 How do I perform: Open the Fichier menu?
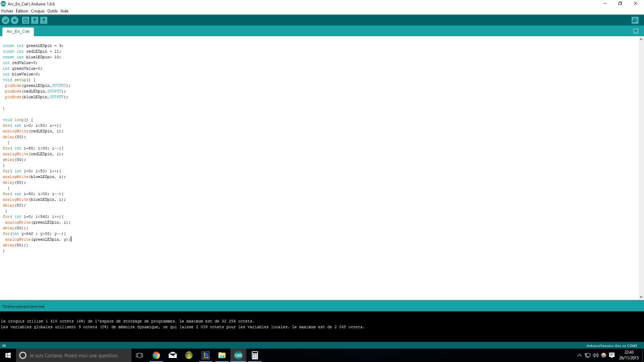(8, 11)
